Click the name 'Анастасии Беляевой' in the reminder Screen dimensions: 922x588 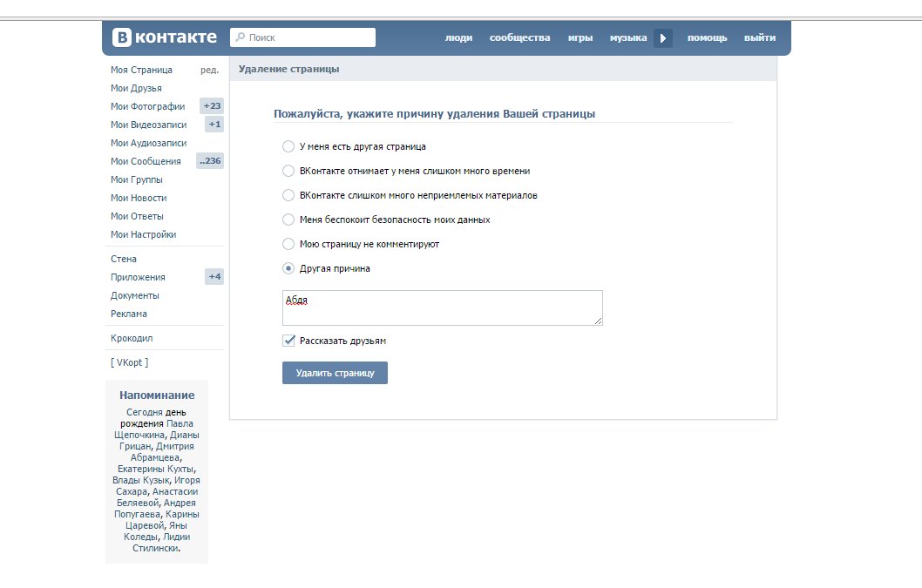coord(158,497)
